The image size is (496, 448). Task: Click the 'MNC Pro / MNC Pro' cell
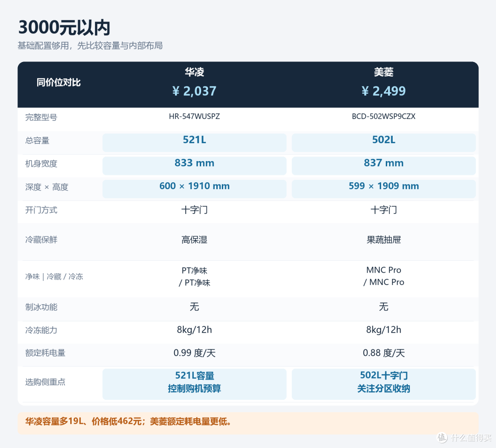tap(383, 276)
